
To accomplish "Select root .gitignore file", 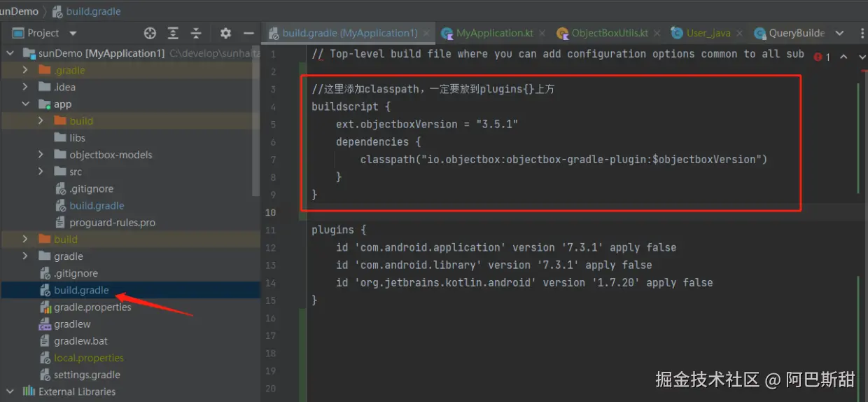I will coord(76,273).
